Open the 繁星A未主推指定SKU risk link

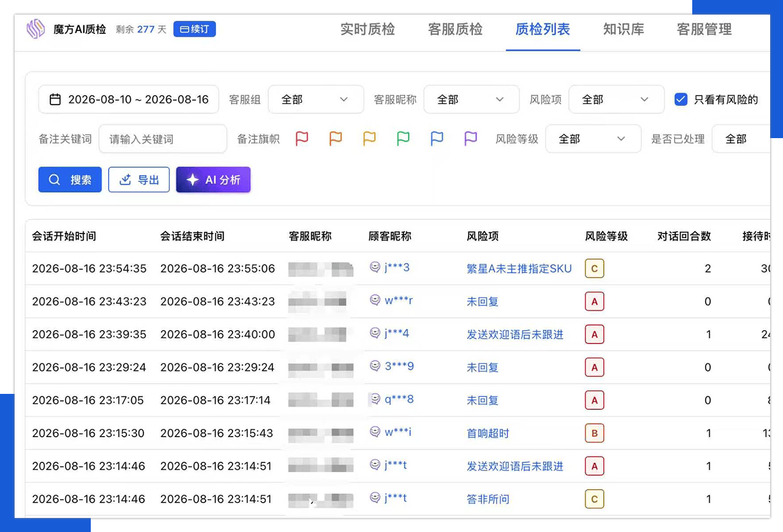519,269
